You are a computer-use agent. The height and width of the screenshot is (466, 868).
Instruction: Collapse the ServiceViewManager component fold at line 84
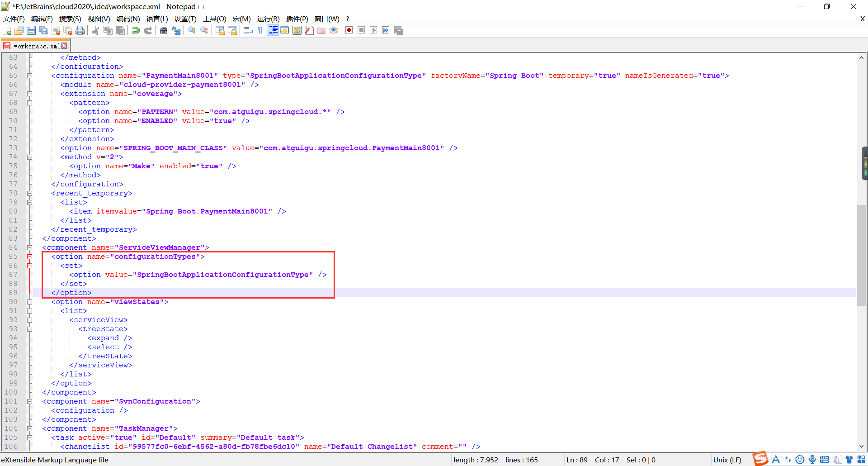[x=29, y=247]
